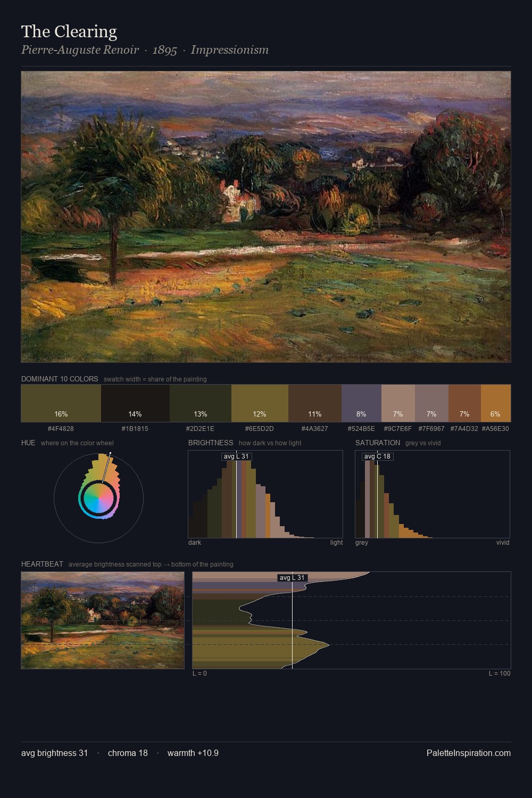Select the #524B5E purple-grey swatch at 8%
532x798 pixels.
click(x=361, y=403)
